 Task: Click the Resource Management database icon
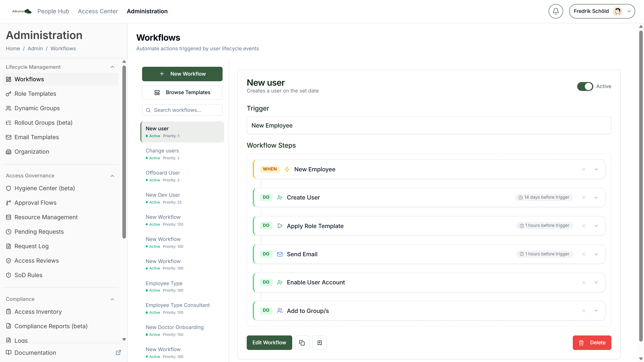[x=8, y=217]
